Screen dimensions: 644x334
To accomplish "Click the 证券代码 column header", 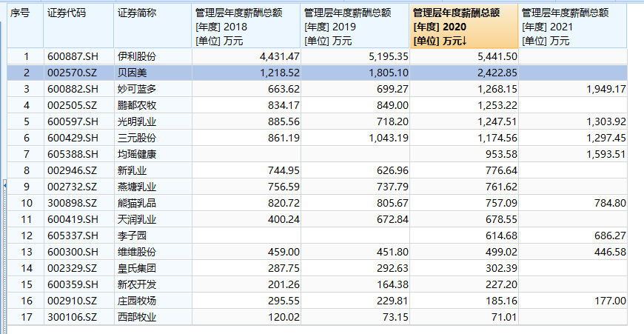I will pyautogui.click(x=78, y=27).
